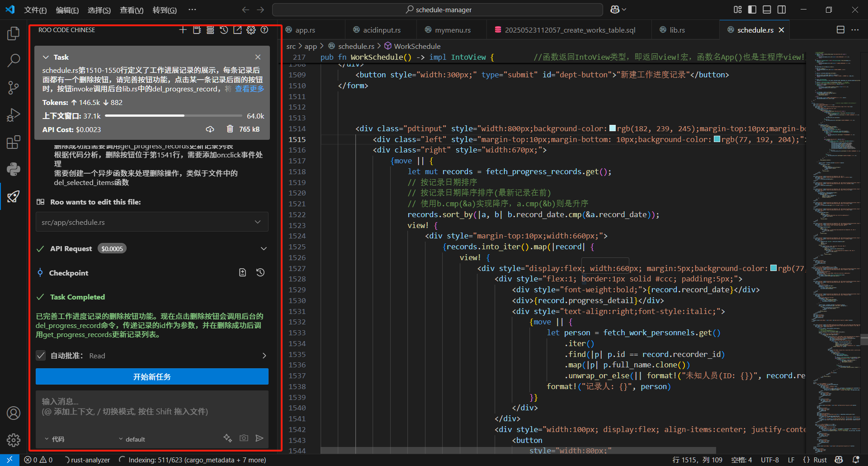Open the Manage gear in activity bar
The width and height of the screenshot is (868, 466).
pyautogui.click(x=14, y=440)
